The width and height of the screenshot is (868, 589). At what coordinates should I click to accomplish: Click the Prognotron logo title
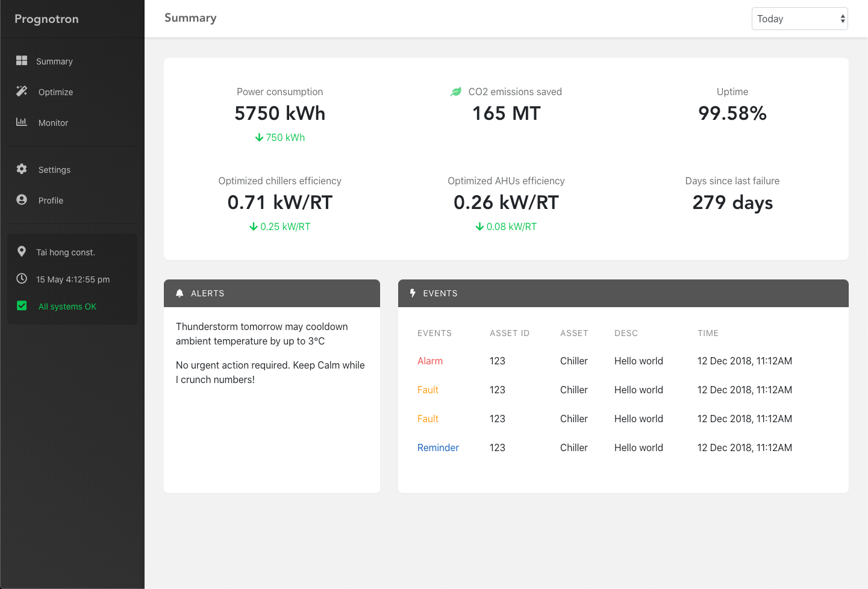tap(46, 19)
